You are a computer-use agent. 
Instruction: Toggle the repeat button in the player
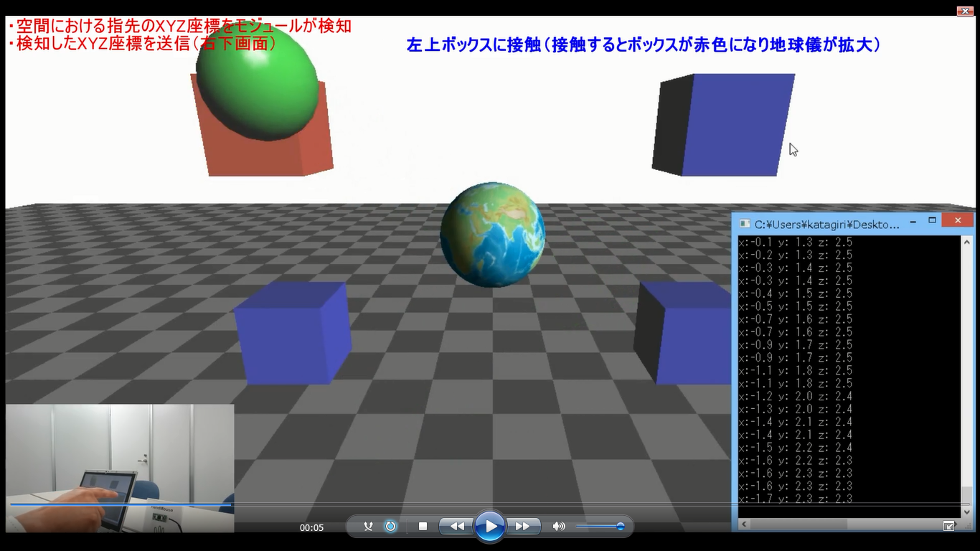[390, 527]
